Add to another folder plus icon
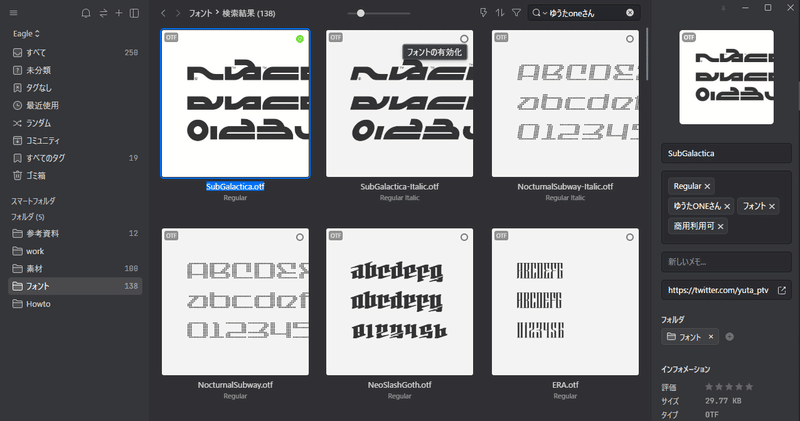800x421 pixels. click(x=730, y=337)
